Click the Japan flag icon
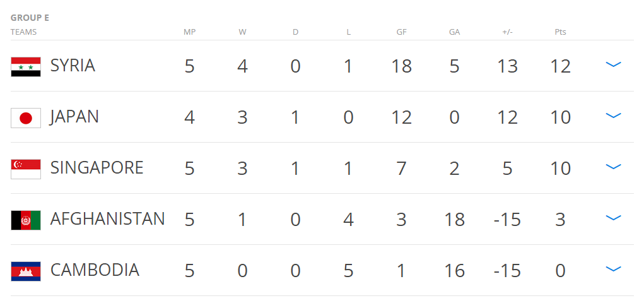Screen dimensions: 644x303 26,117
